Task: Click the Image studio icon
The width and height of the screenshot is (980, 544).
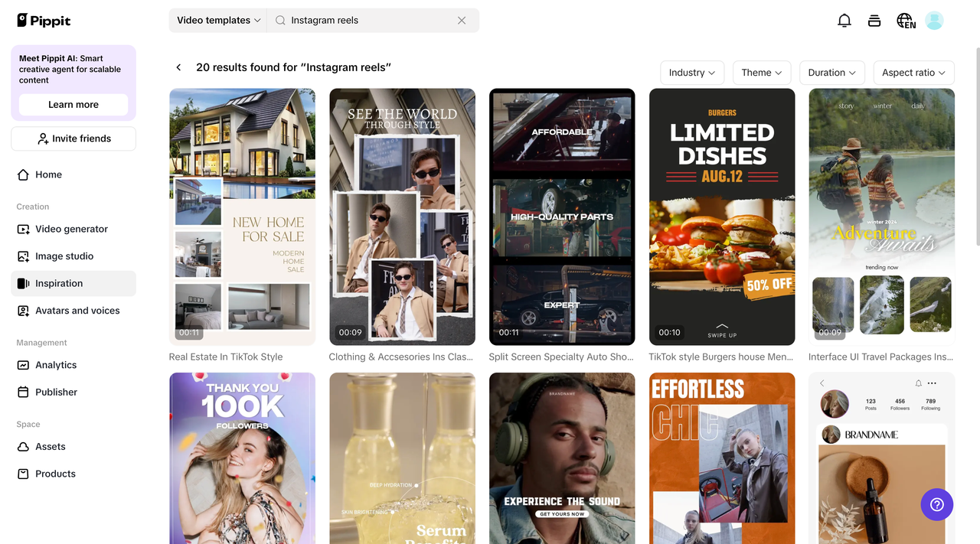Action: pos(24,256)
